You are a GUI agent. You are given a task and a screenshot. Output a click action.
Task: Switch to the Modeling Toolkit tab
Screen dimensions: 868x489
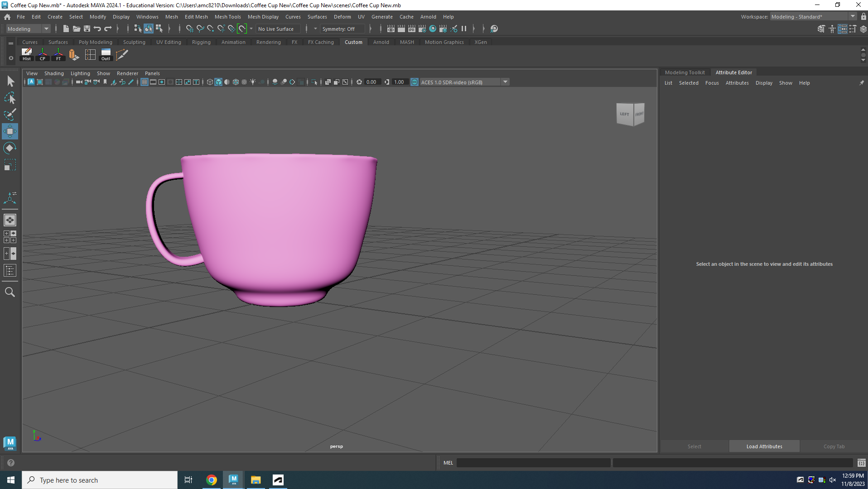point(685,72)
